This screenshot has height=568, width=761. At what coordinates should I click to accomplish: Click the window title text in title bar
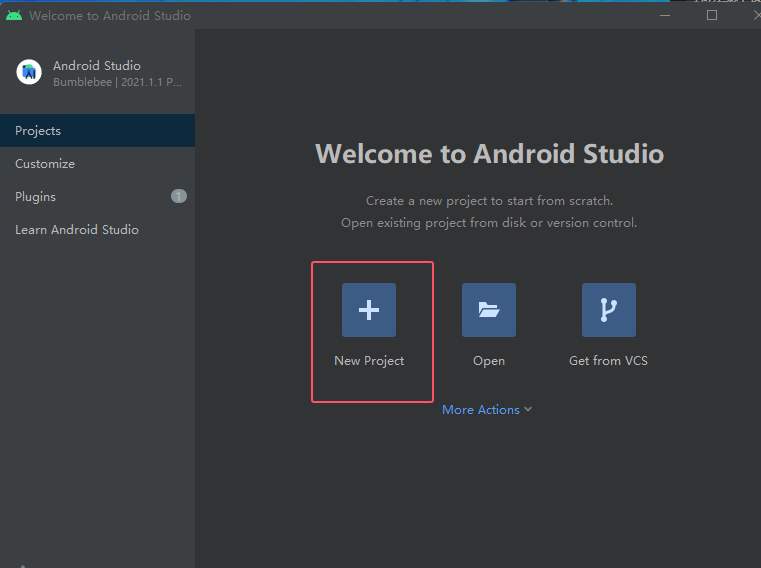[110, 16]
